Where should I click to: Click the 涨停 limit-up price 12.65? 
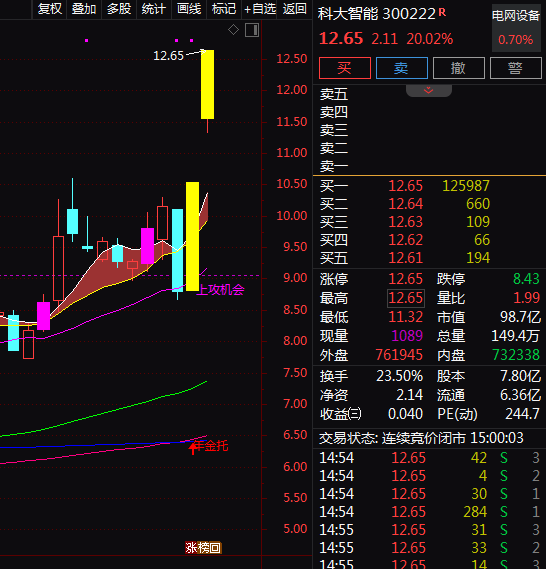406,279
